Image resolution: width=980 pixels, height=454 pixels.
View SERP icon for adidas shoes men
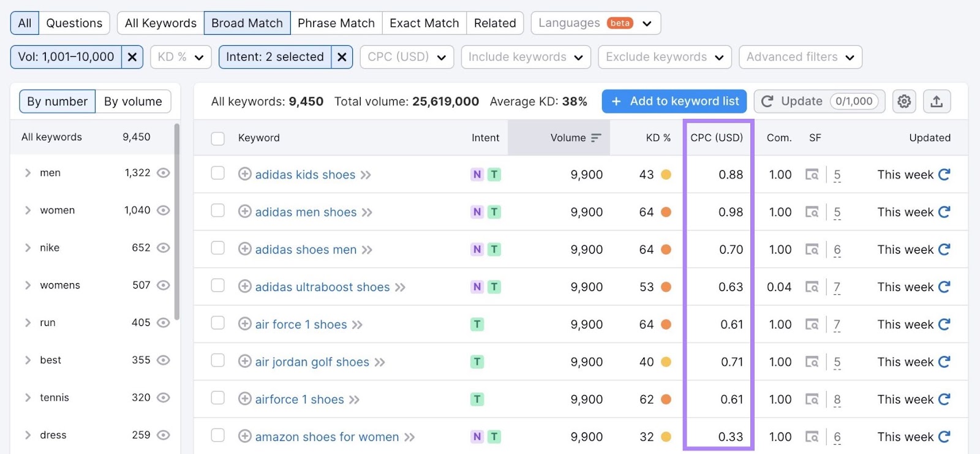812,249
